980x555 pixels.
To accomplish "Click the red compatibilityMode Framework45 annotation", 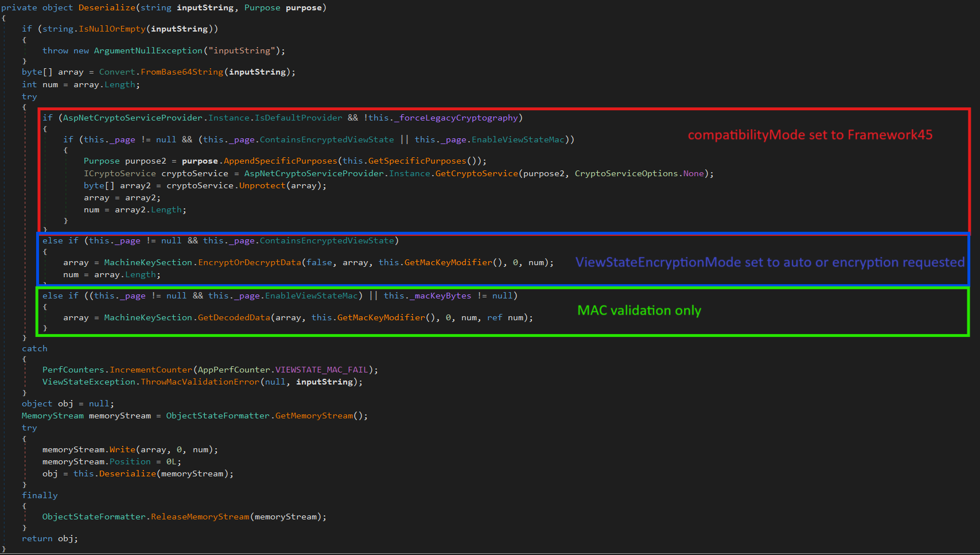I will tap(810, 135).
